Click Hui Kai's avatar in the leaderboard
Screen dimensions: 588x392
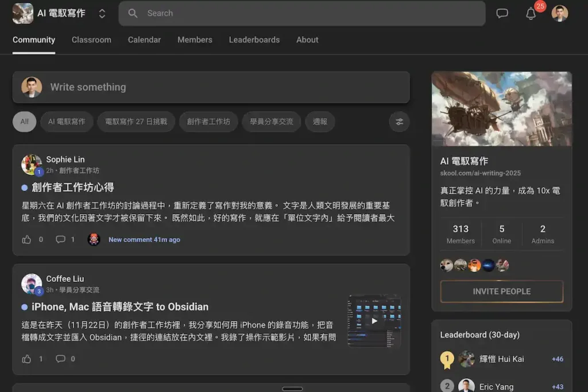pos(466,359)
